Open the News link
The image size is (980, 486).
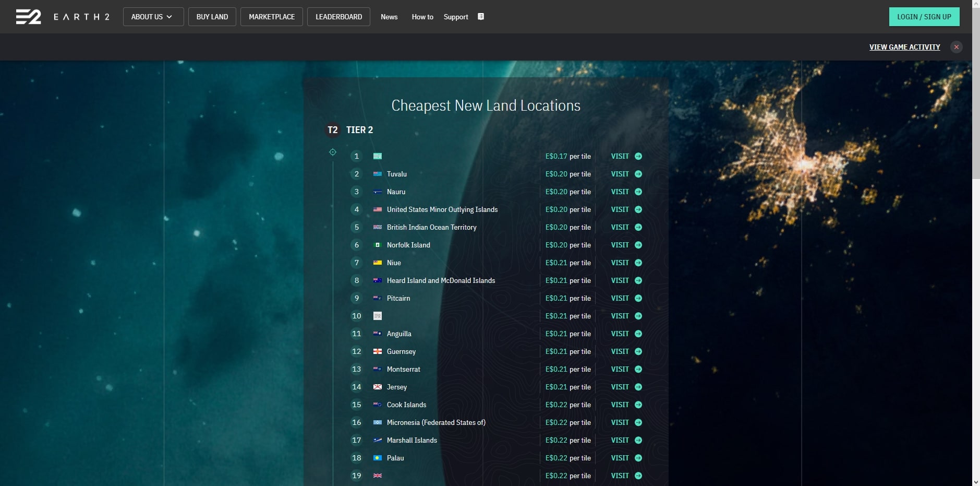pyautogui.click(x=389, y=17)
